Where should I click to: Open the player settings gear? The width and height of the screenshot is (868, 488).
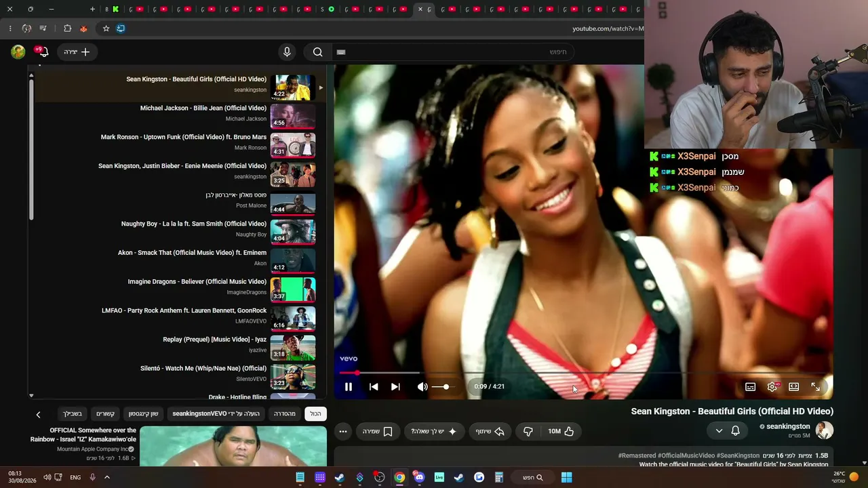[772, 387]
